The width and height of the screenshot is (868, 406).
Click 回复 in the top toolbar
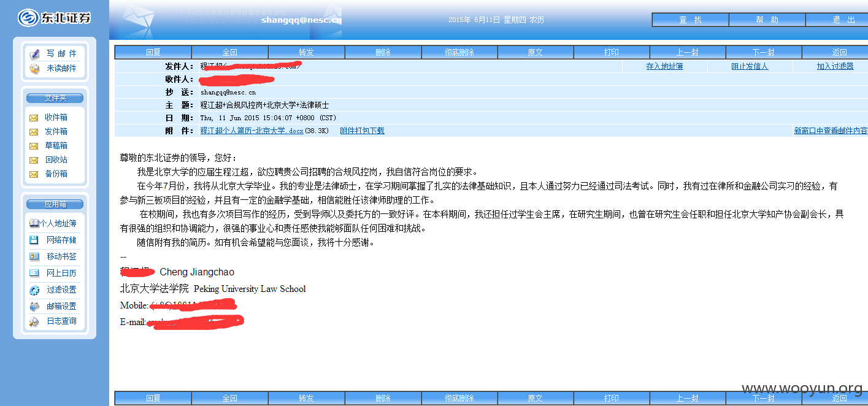(x=153, y=52)
